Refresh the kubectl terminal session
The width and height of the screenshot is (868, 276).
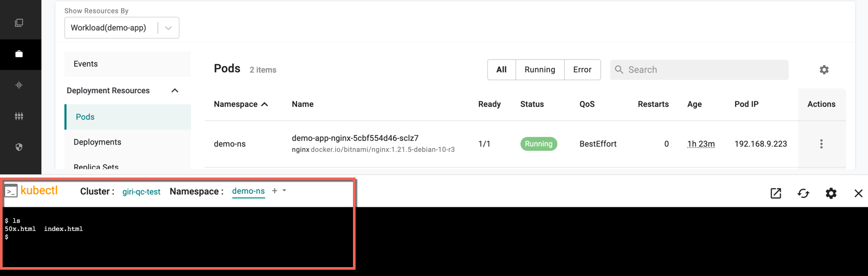tap(804, 193)
